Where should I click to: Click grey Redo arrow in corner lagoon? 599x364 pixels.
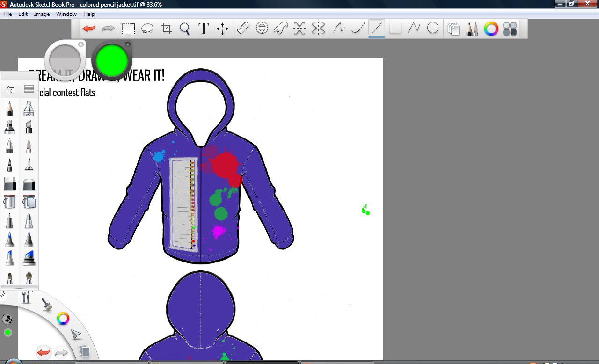point(62,352)
